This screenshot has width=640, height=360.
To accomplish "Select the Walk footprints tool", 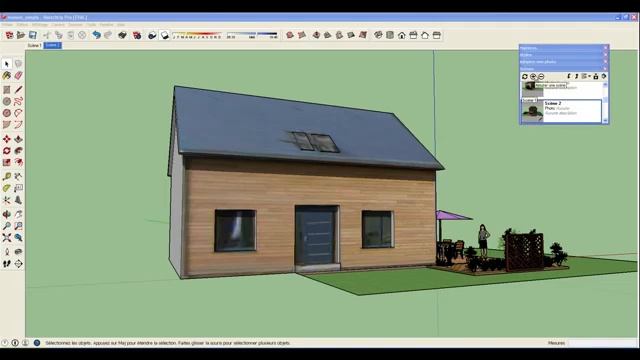I will (x=7, y=264).
